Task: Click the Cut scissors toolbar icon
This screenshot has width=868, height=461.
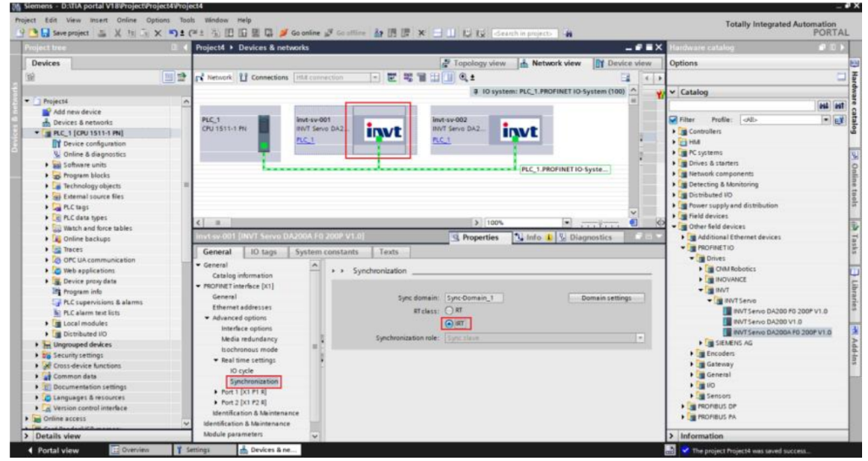Action: [x=117, y=33]
